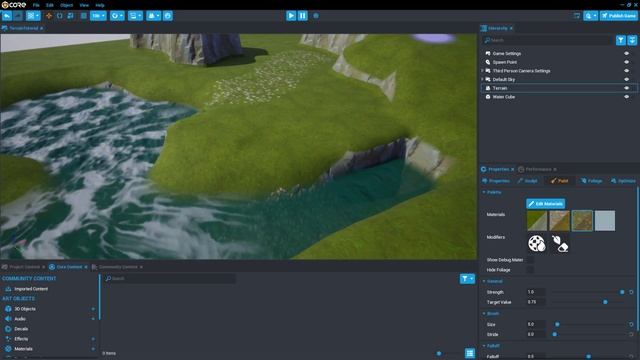640x360 pixels.
Task: Switch to the Sculpt tab
Action: pos(527,181)
